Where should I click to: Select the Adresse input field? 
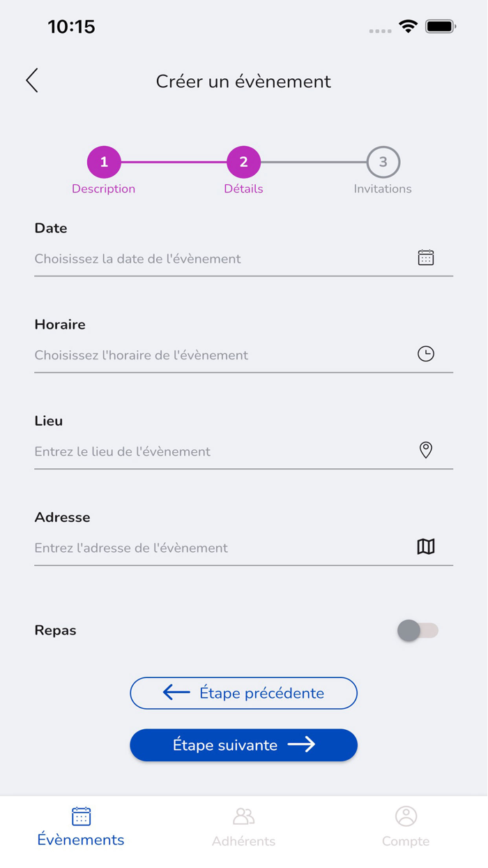click(216, 548)
